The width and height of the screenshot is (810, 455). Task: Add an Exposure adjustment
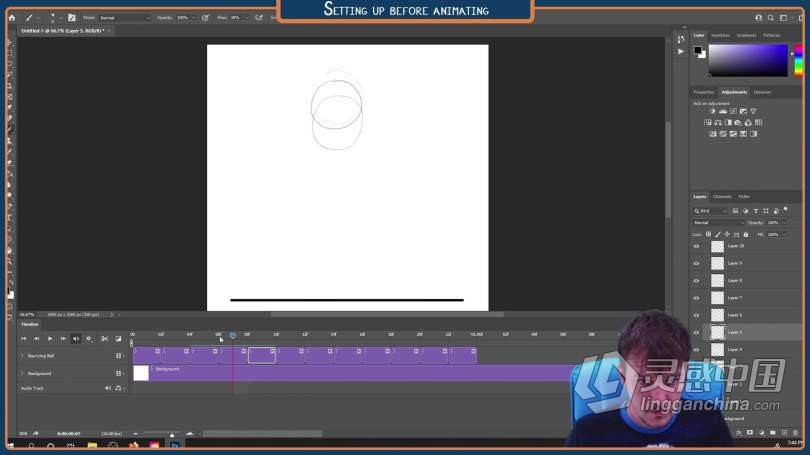pos(743,112)
